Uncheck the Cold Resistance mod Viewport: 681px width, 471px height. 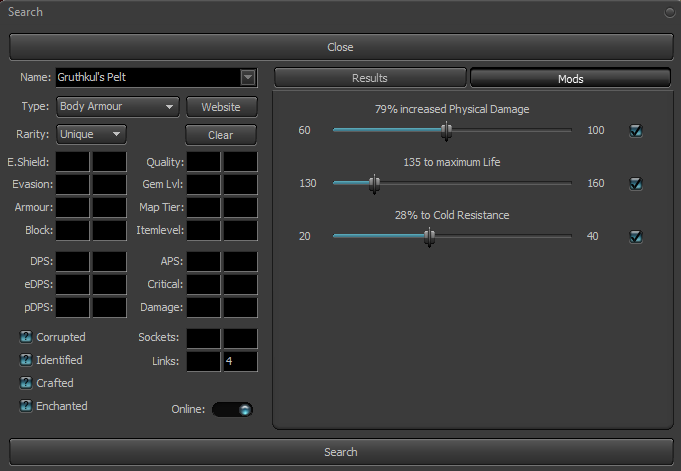(x=636, y=236)
